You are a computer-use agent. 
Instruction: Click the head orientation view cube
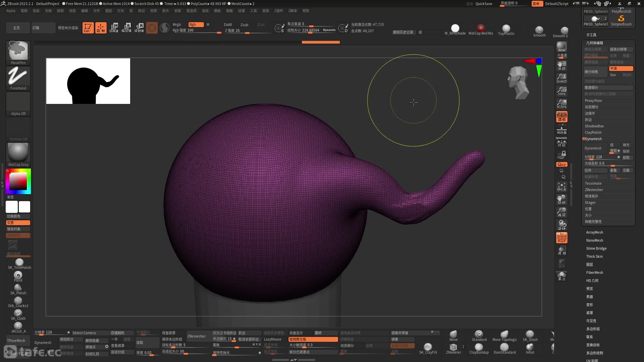(518, 82)
